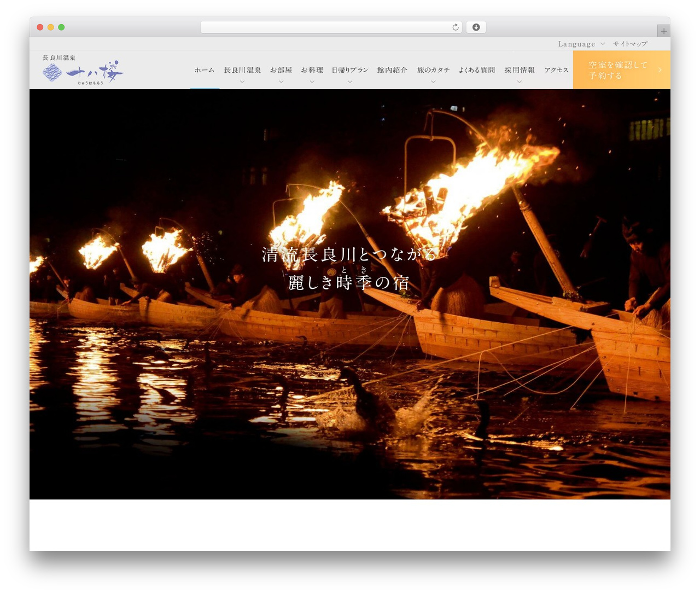This screenshot has width=700, height=593.
Task: Maximize the window with green button
Action: (61, 27)
